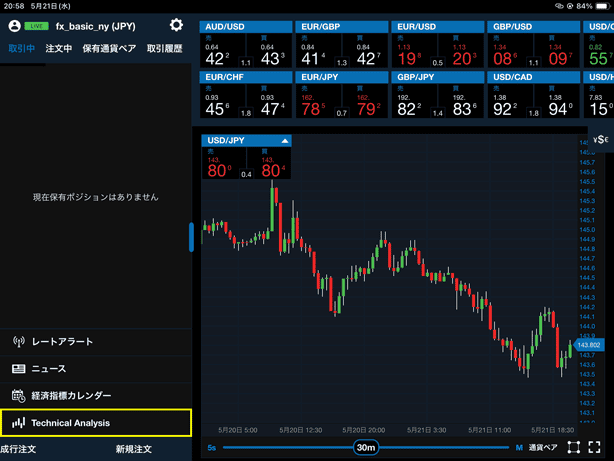This screenshot has width=614, height=461.
Task: Collapse the USD/JPY header arrow
Action: [285, 141]
